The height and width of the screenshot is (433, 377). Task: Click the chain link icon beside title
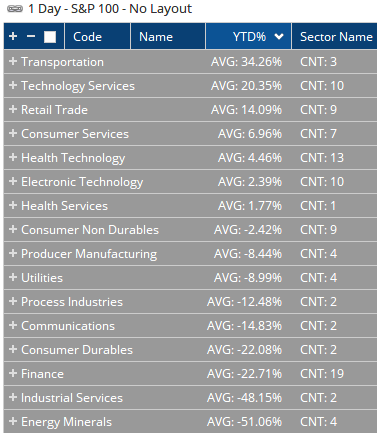(15, 9)
